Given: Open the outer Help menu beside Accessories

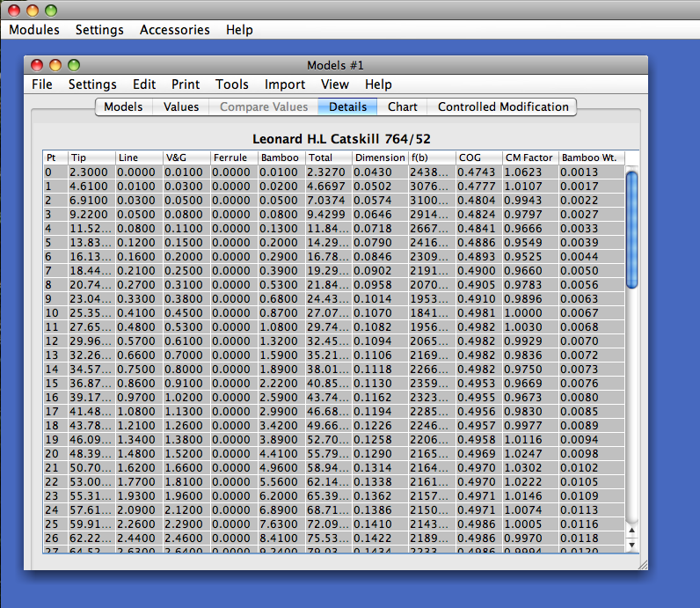Looking at the screenshot, I should [239, 30].
